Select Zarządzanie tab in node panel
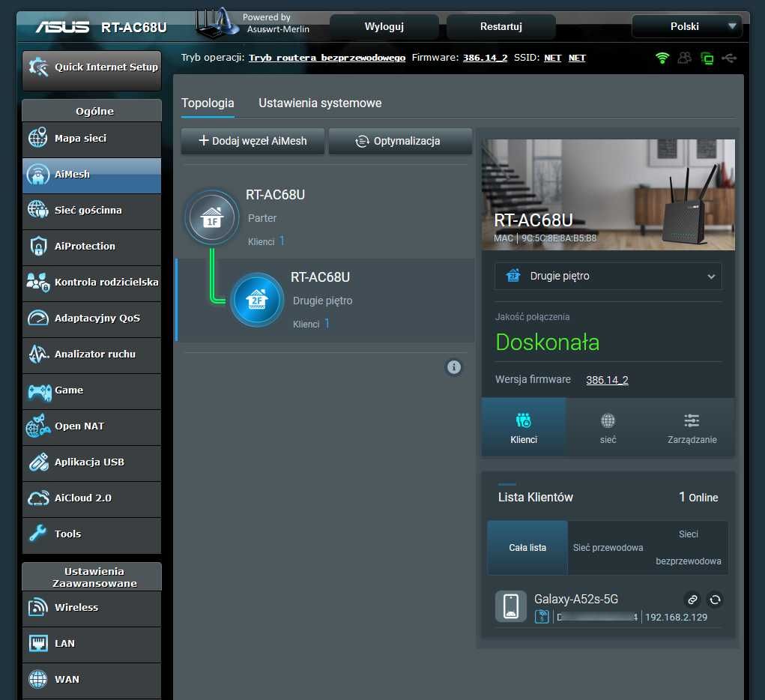 click(692, 427)
